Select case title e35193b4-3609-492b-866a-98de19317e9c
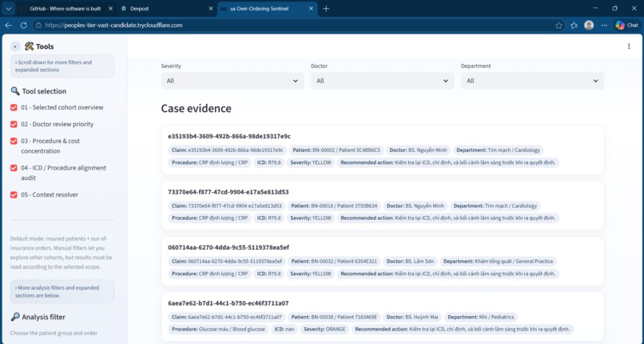Screen dimensions: 644x344 229,136
